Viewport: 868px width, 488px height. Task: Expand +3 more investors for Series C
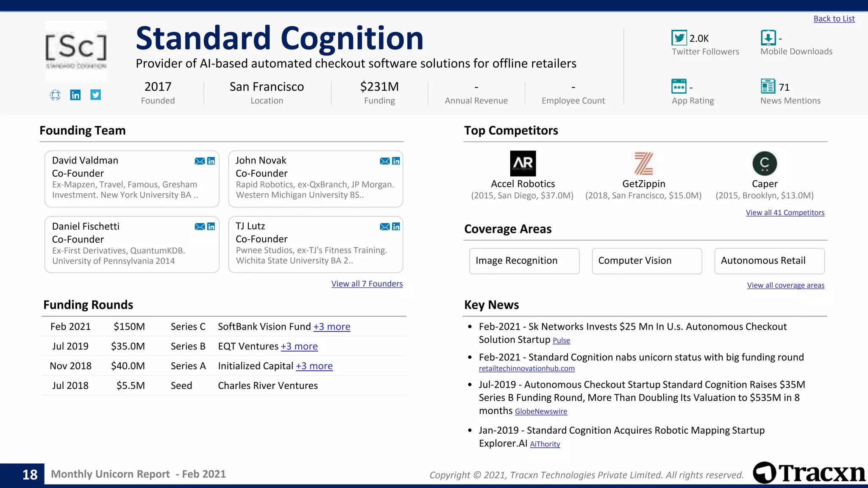332,327
